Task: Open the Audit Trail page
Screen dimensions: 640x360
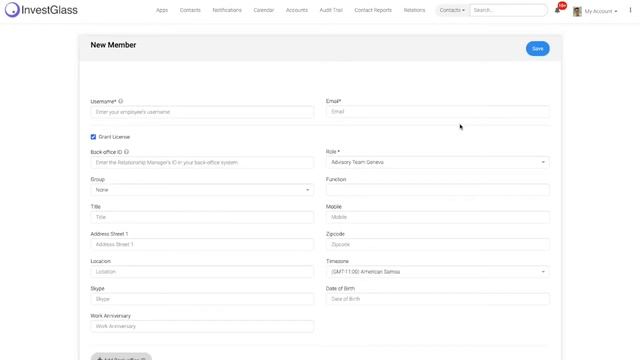Action: pyautogui.click(x=331, y=10)
